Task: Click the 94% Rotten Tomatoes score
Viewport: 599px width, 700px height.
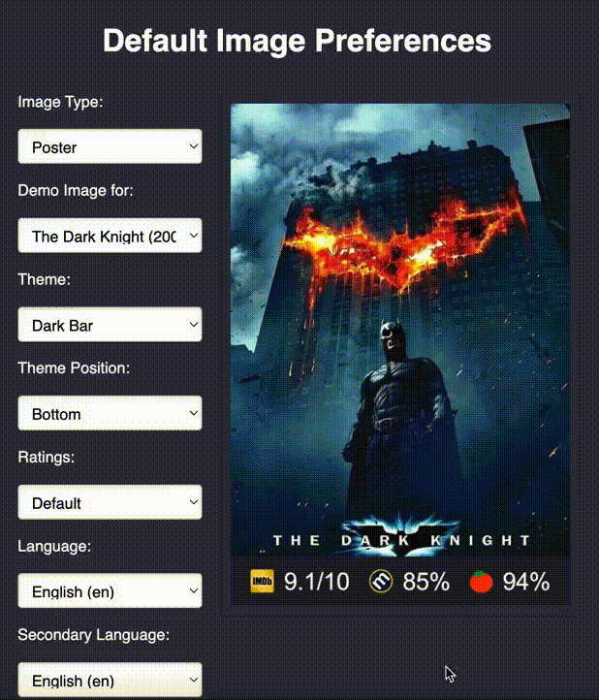Action: point(526,582)
